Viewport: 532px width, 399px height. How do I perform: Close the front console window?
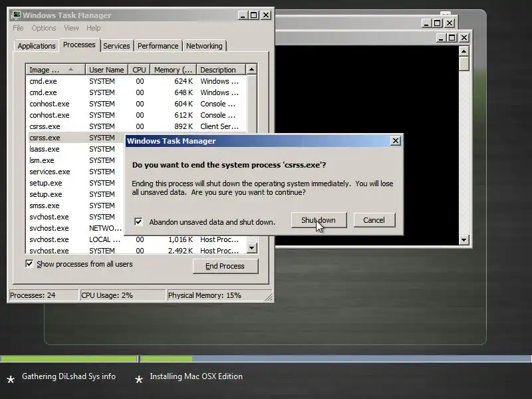464,38
